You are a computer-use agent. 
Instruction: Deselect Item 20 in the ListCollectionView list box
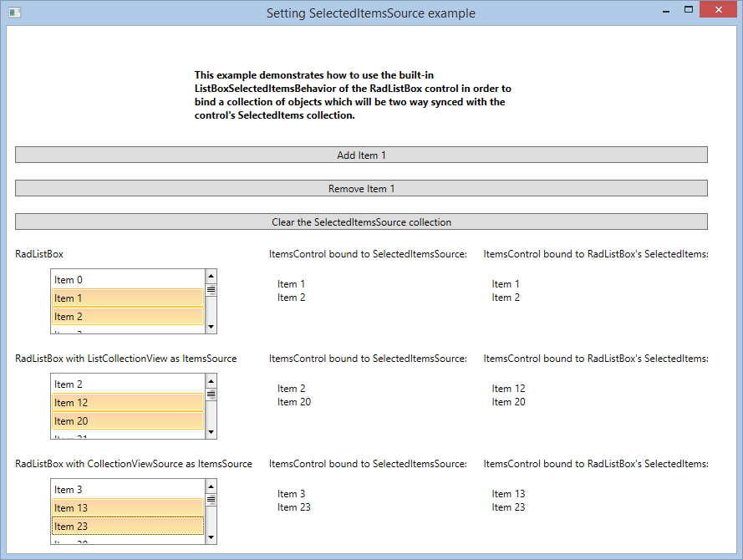[x=127, y=421]
